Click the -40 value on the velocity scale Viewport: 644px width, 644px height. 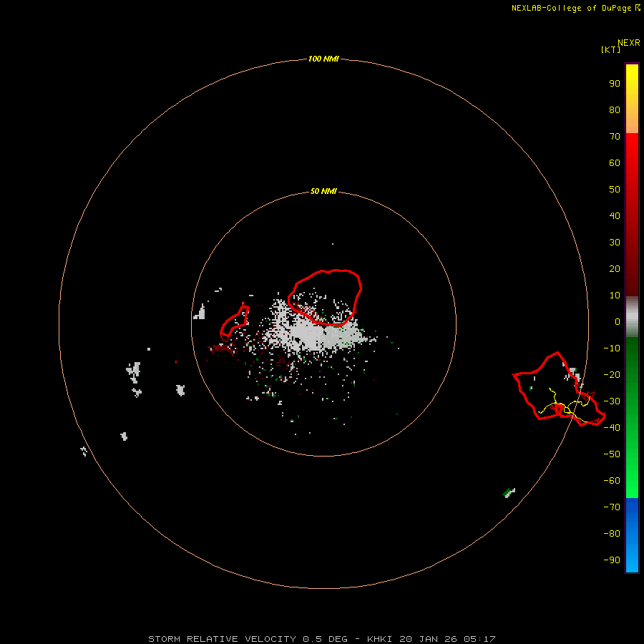click(612, 428)
